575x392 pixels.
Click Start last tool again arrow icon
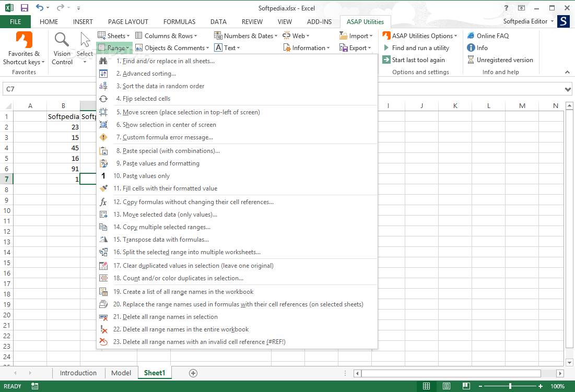[386, 60]
